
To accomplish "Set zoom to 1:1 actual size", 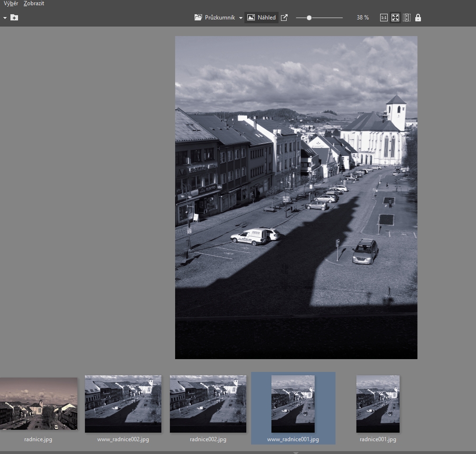I will [x=383, y=18].
